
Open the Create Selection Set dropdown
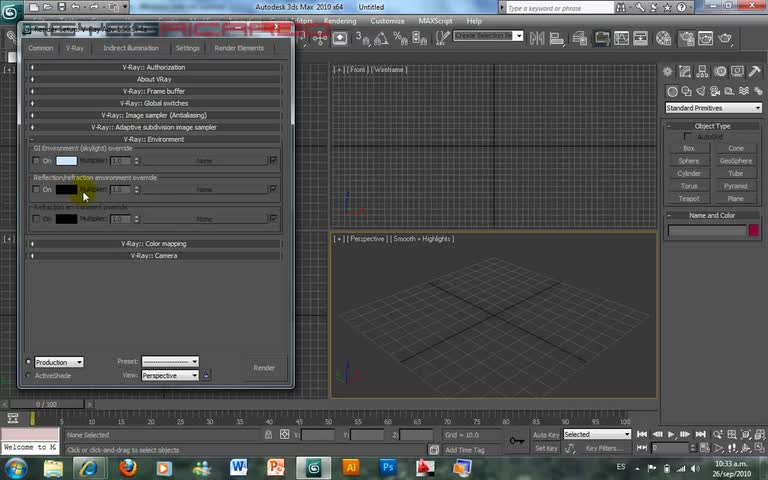click(488, 36)
